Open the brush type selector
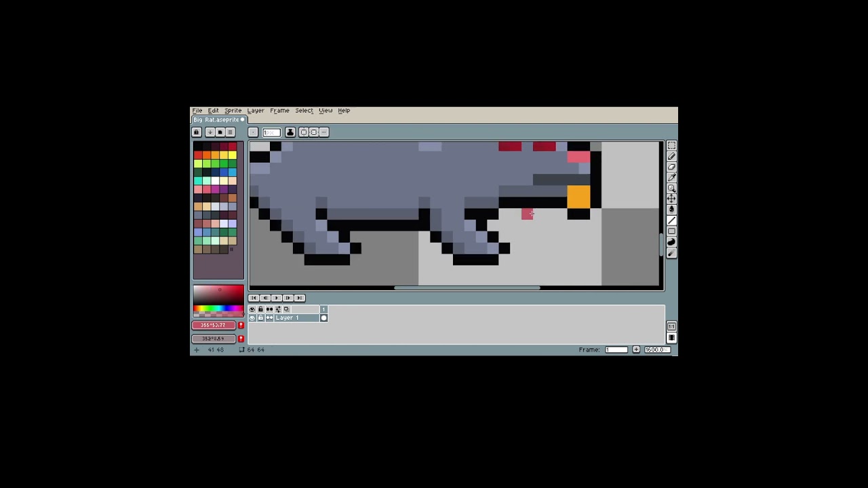Image resolution: width=868 pixels, height=488 pixels. pos(253,132)
